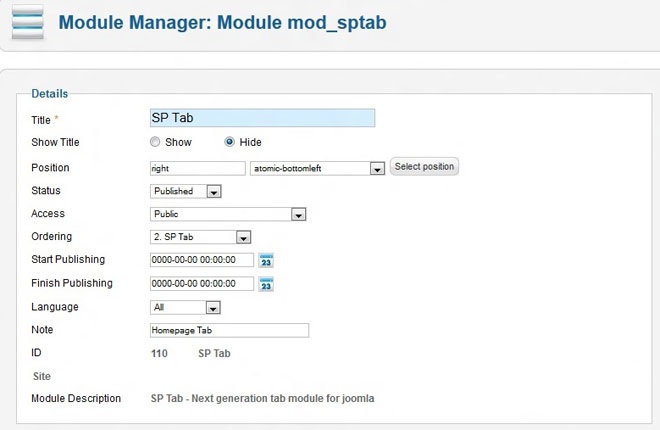Image resolution: width=660 pixels, height=430 pixels.
Task: Select the Show radio button for Show Title
Action: click(155, 142)
